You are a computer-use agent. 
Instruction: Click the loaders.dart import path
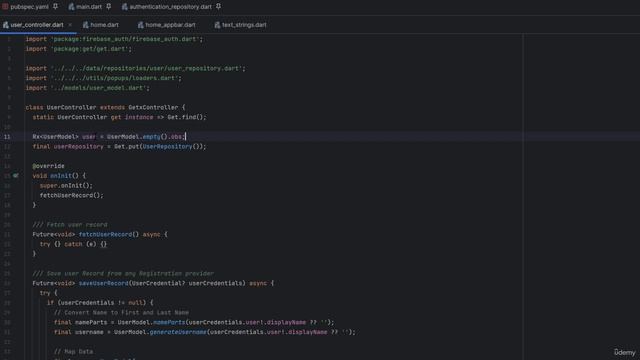pyautogui.click(x=114, y=78)
